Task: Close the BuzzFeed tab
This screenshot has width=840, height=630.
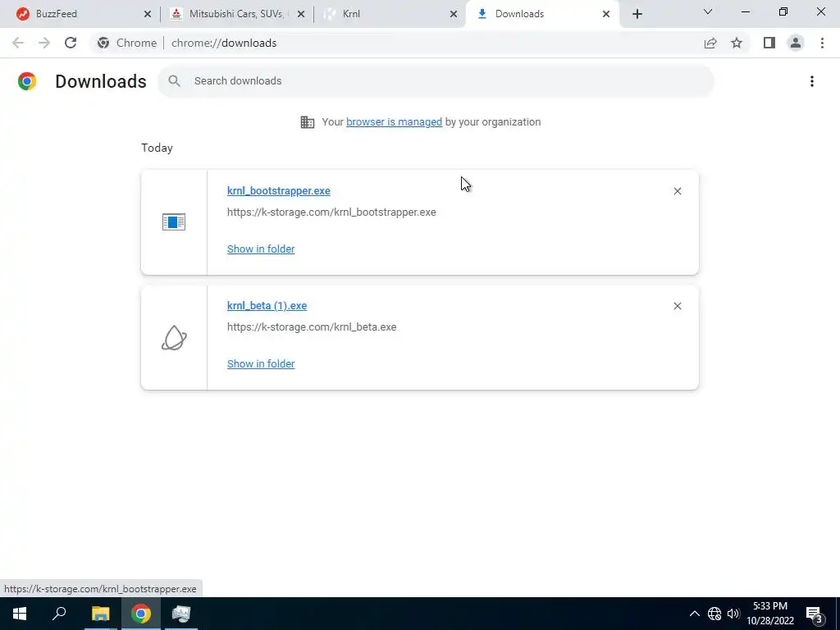Action: coord(148,15)
